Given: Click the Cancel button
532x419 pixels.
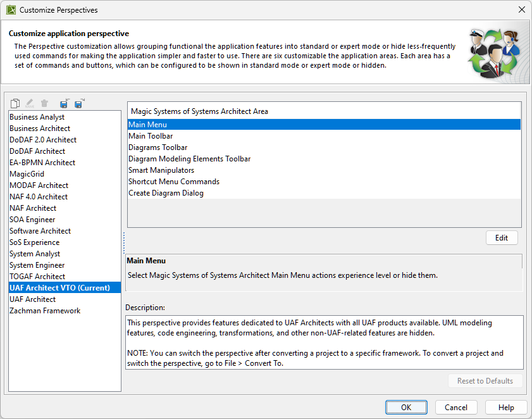Looking at the screenshot, I should [x=456, y=408].
